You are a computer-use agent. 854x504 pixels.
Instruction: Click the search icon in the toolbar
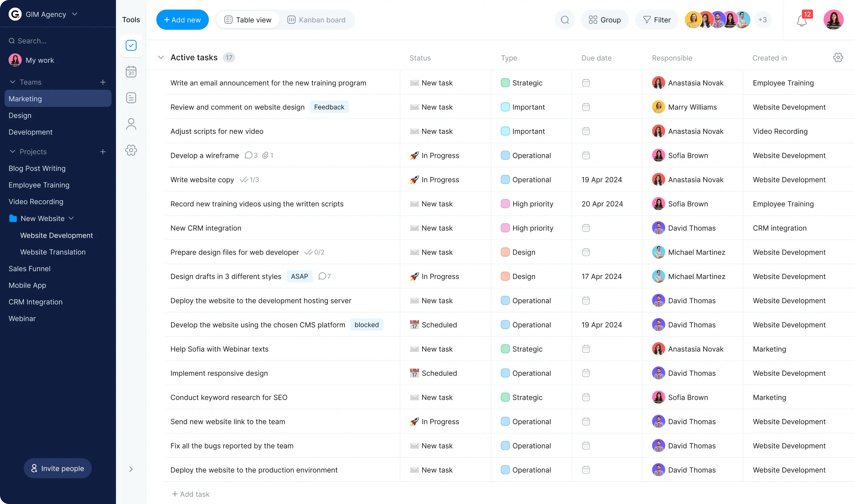tap(564, 20)
